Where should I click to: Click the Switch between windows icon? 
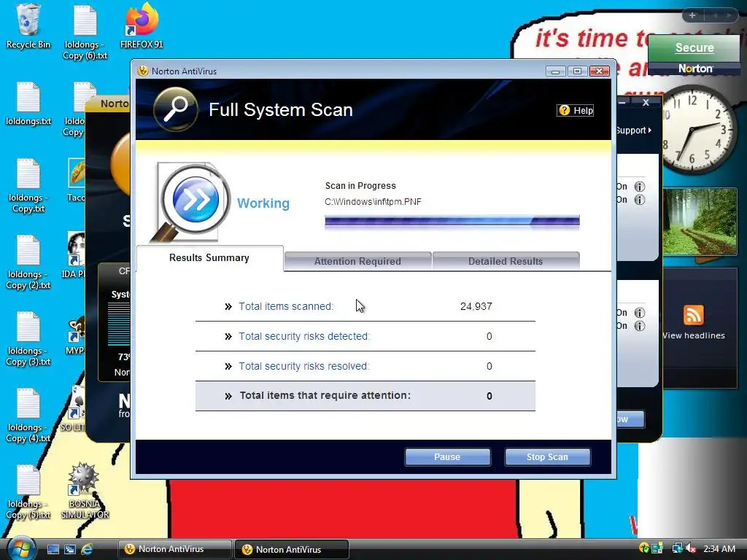70,549
